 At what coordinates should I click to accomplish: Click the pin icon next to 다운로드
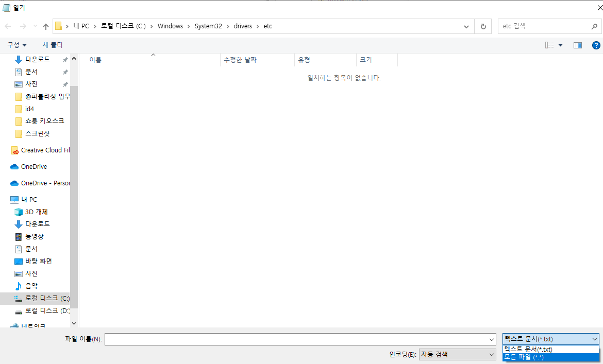[65, 60]
